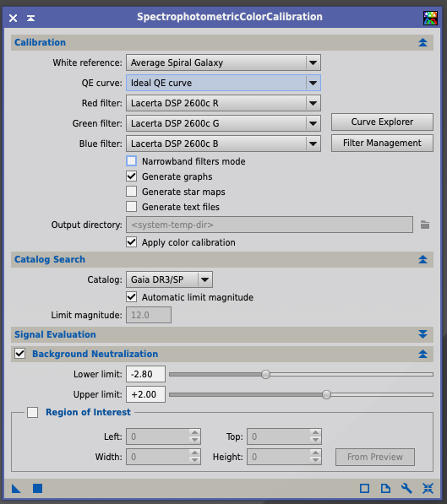Click the empty square icon in bottom bar
447x504 pixels.
(x=364, y=489)
